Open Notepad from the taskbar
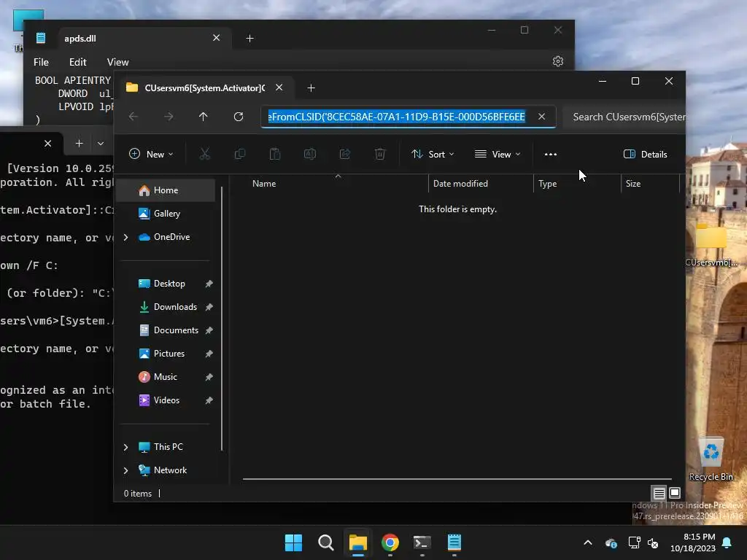Viewport: 747px width, 560px height. point(454,542)
